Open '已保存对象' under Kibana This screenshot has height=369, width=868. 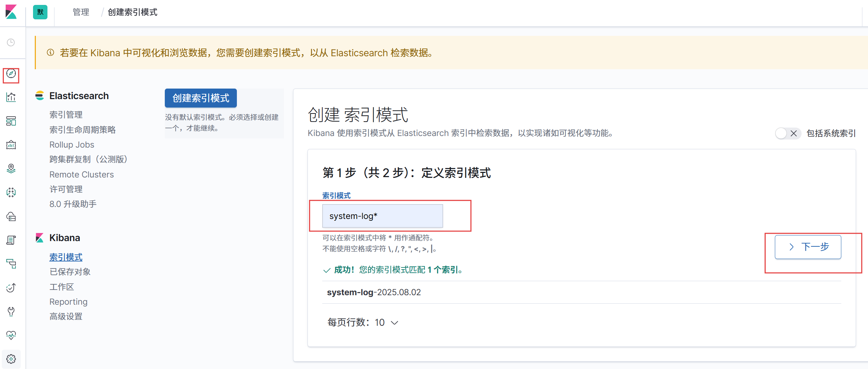click(x=70, y=272)
